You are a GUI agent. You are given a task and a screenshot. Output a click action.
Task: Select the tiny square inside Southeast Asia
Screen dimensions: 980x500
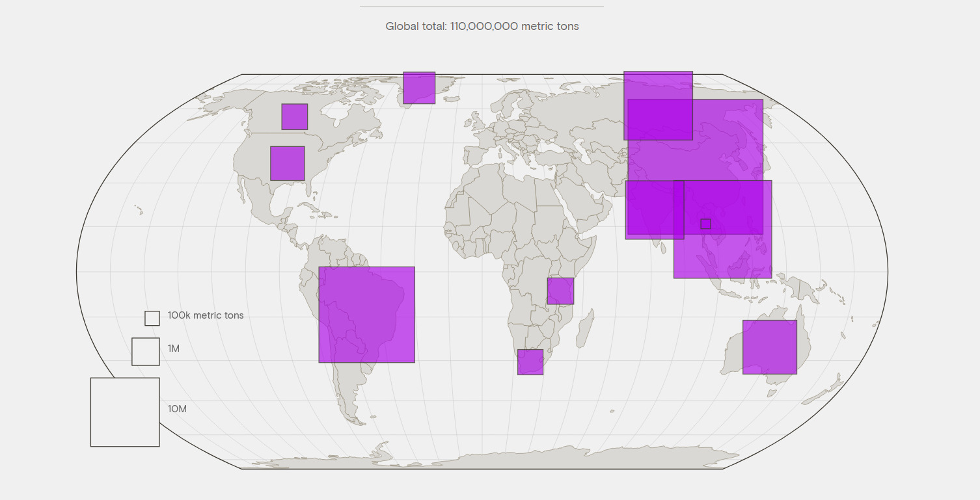click(x=705, y=224)
